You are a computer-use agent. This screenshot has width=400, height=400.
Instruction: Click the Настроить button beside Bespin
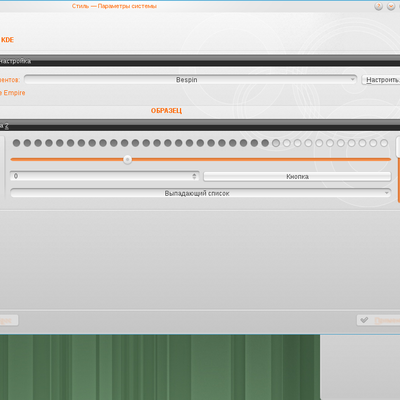[x=381, y=80]
